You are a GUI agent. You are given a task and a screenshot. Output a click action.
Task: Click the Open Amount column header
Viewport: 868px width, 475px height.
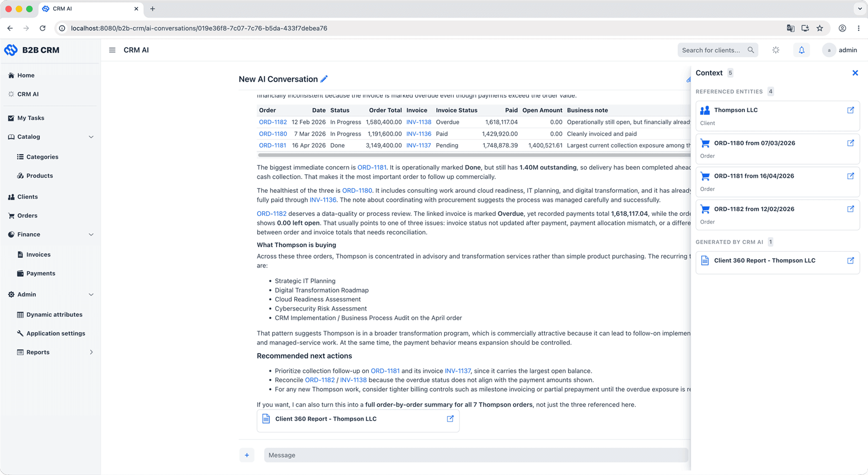click(x=542, y=110)
